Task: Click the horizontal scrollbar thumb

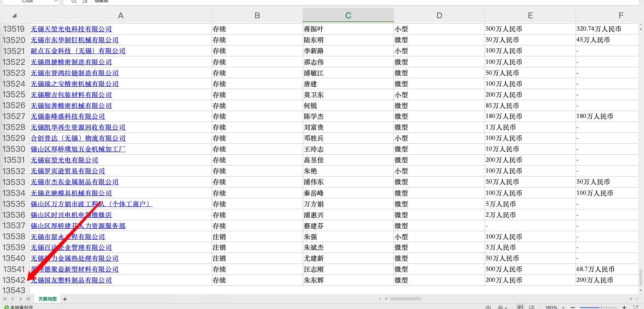Action: (x=405, y=299)
